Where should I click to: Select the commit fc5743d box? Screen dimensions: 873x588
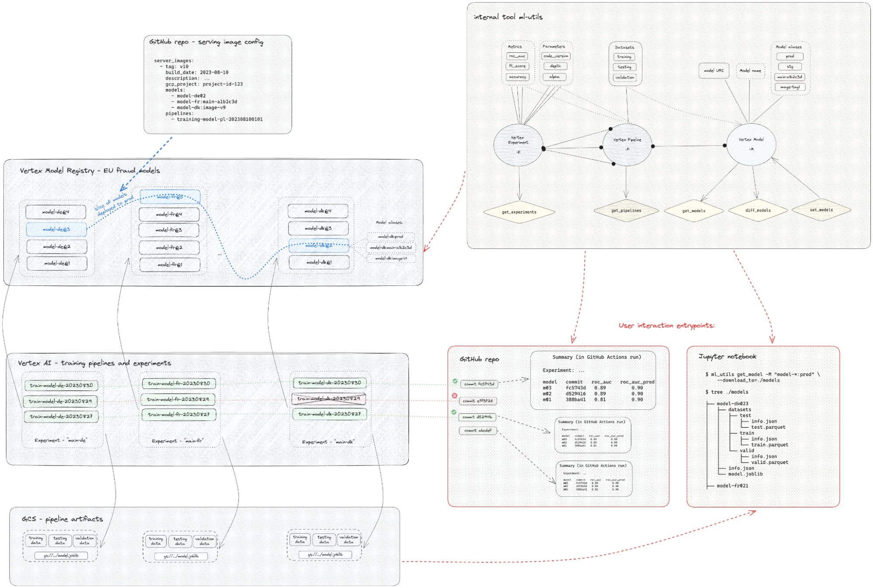tap(479, 384)
